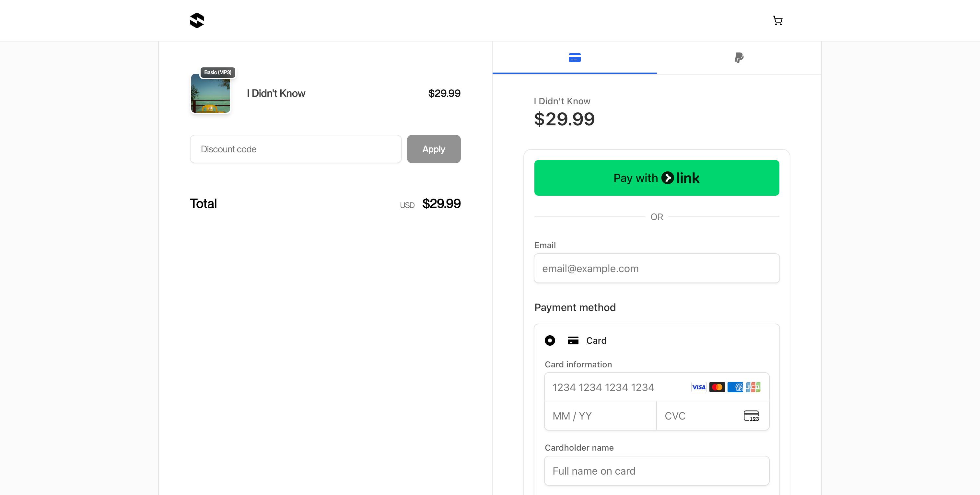Focus the Cardholder name field
This screenshot has height=495, width=980.
click(x=657, y=471)
